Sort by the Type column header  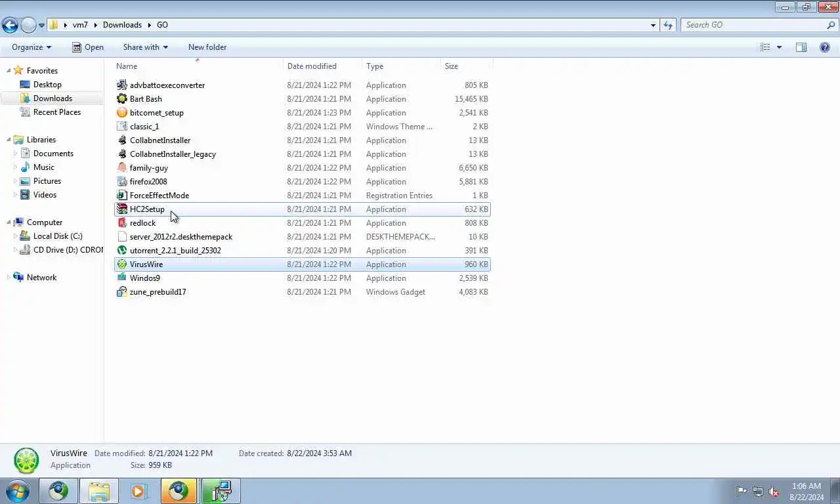[x=402, y=66]
